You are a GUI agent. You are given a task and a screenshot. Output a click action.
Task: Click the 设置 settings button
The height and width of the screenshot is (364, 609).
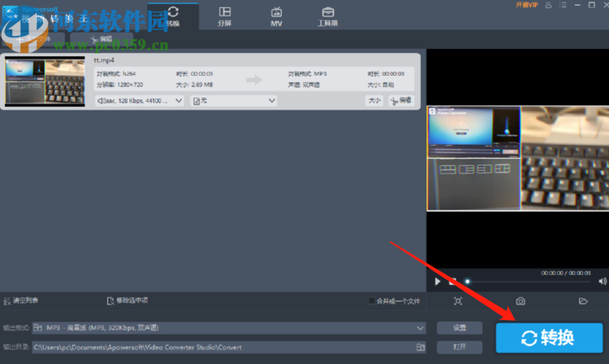[x=460, y=328]
